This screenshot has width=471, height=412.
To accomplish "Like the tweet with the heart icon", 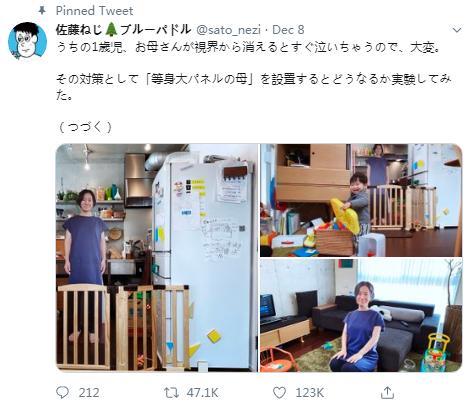I will (x=279, y=393).
